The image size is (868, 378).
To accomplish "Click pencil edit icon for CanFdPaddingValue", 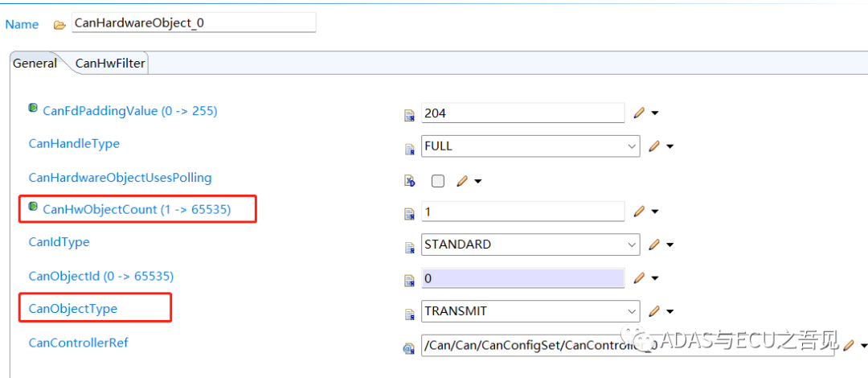I will 639,113.
